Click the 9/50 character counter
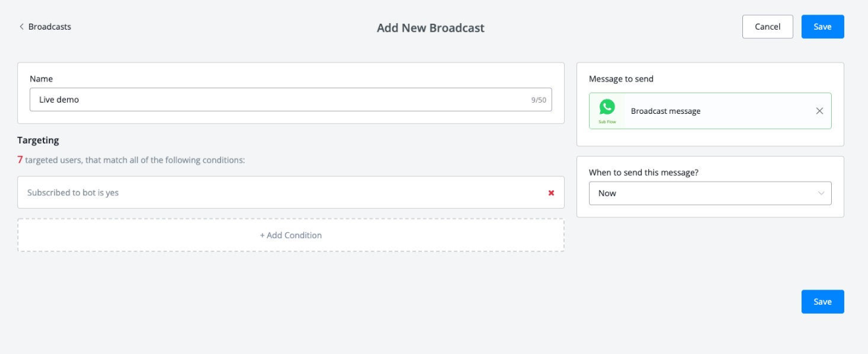The width and height of the screenshot is (868, 354). [x=538, y=101]
